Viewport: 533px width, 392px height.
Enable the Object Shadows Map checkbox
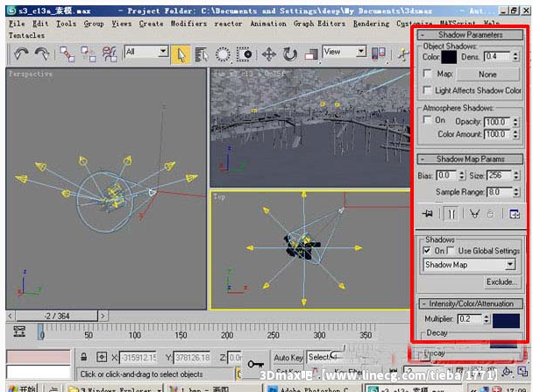(427, 74)
